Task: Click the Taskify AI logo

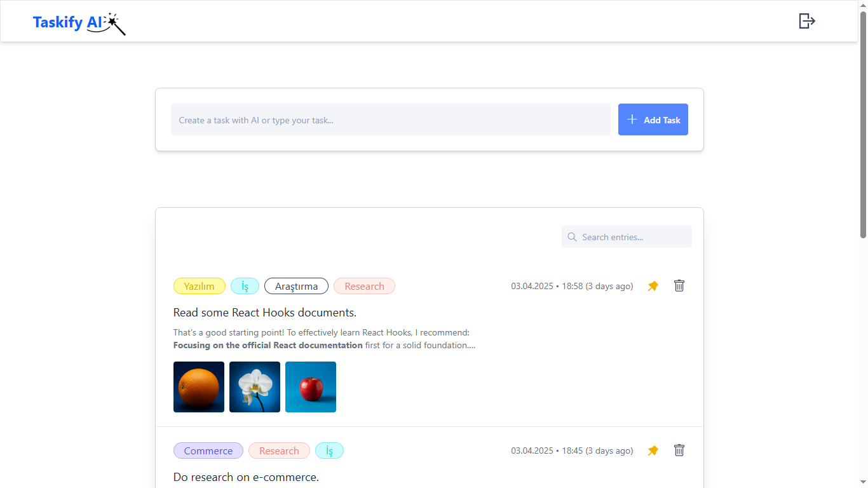Action: tap(79, 23)
